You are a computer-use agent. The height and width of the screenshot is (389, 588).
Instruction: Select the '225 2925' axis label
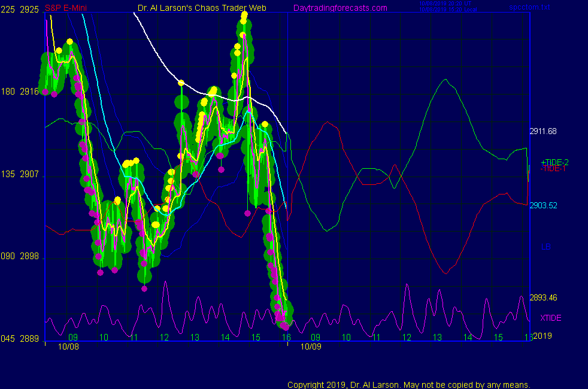(20, 10)
